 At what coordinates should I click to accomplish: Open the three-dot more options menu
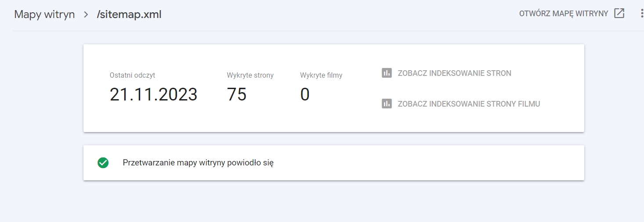[641, 14]
